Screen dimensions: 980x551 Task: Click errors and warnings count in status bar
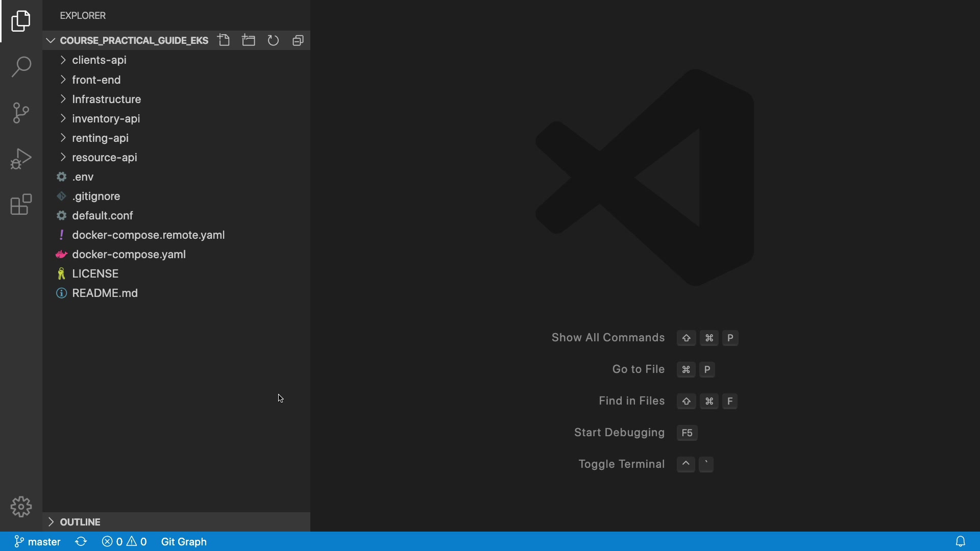coord(125,541)
